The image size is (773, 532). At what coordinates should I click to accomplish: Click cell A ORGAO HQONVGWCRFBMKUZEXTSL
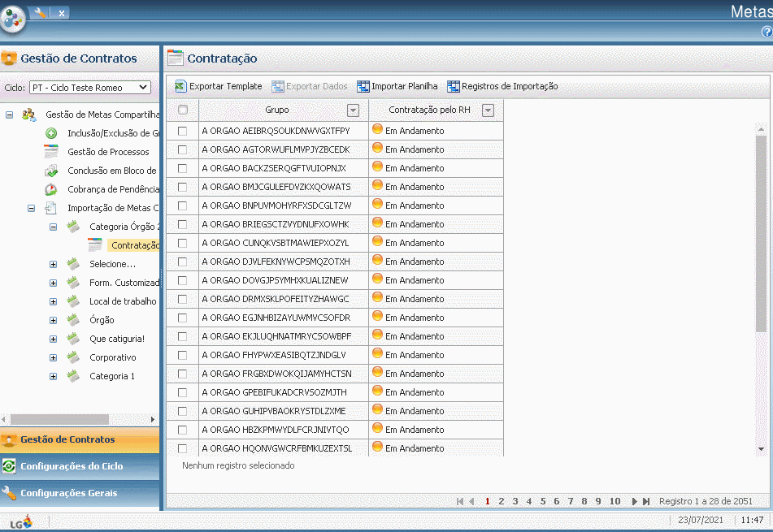coord(284,448)
